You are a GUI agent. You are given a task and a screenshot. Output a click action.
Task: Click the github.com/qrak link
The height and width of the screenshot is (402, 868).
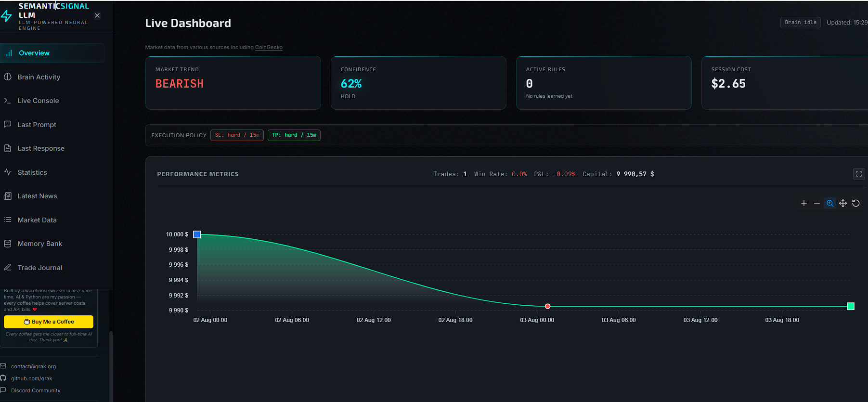coord(31,378)
